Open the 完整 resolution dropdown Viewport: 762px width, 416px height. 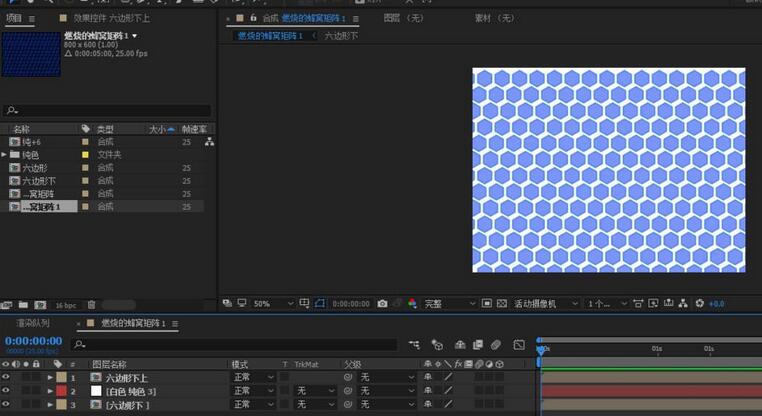tap(447, 303)
